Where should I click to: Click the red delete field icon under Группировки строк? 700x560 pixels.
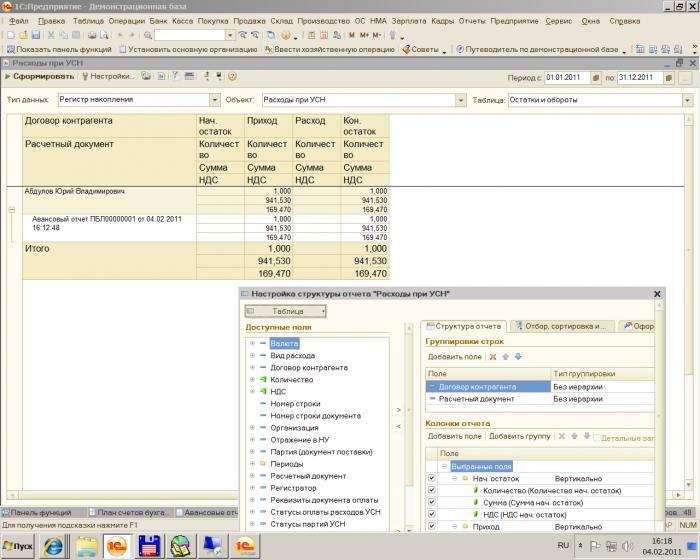pyautogui.click(x=493, y=356)
